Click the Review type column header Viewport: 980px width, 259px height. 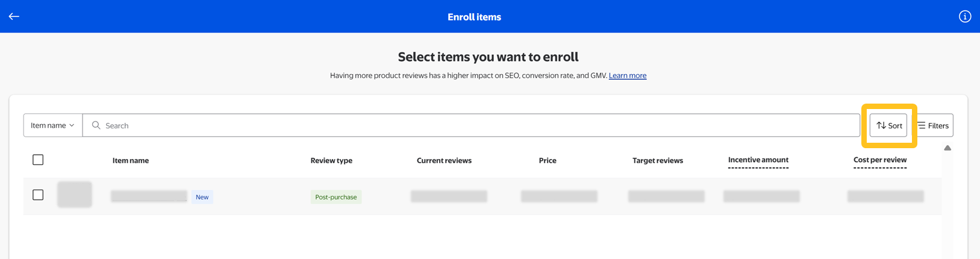(x=331, y=160)
